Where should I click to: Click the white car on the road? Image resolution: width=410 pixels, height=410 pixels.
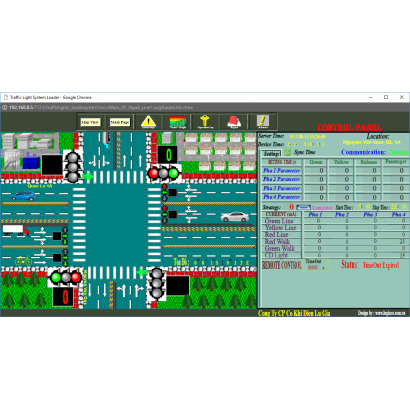235,217
